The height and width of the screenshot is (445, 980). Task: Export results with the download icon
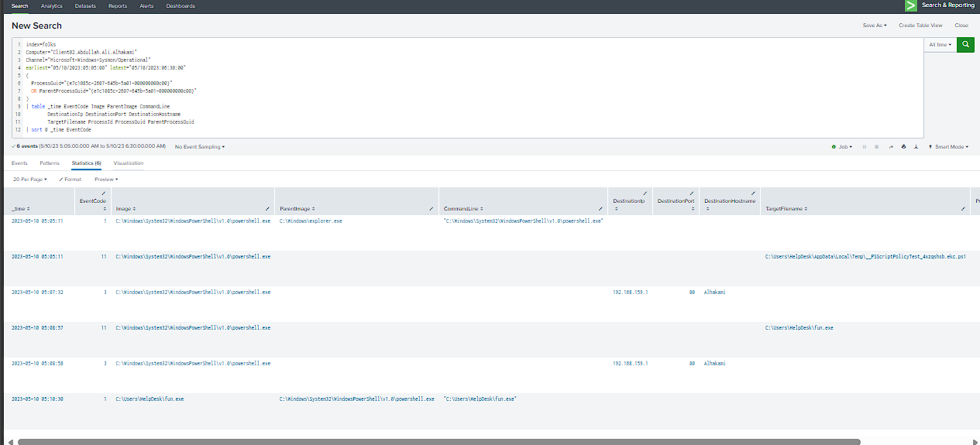(916, 146)
